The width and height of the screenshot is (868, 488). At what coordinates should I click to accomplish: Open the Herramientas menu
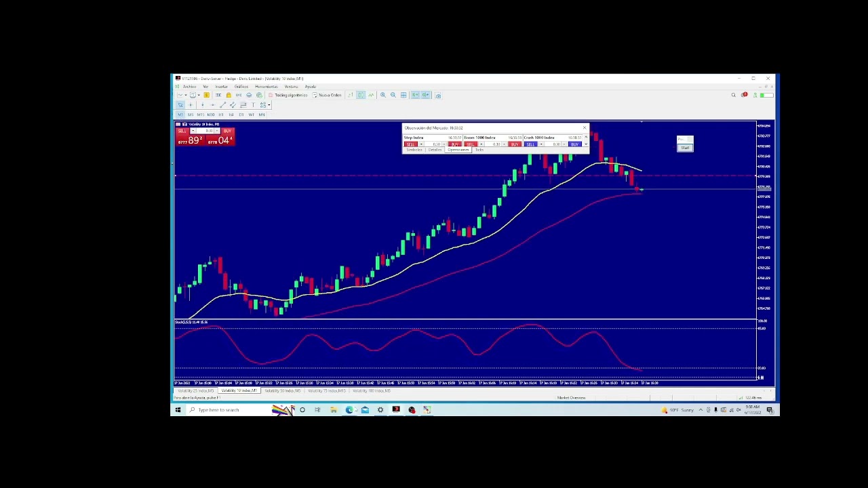click(x=267, y=87)
